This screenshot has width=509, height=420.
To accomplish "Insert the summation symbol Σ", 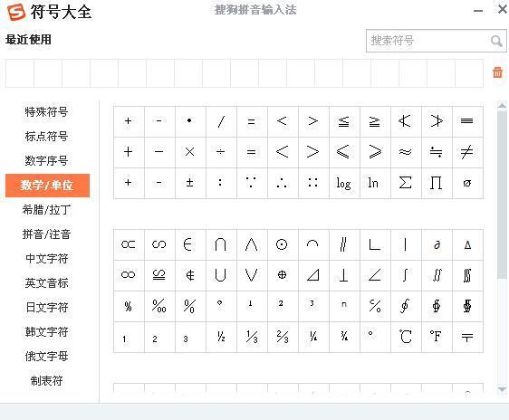I will pyautogui.click(x=406, y=183).
